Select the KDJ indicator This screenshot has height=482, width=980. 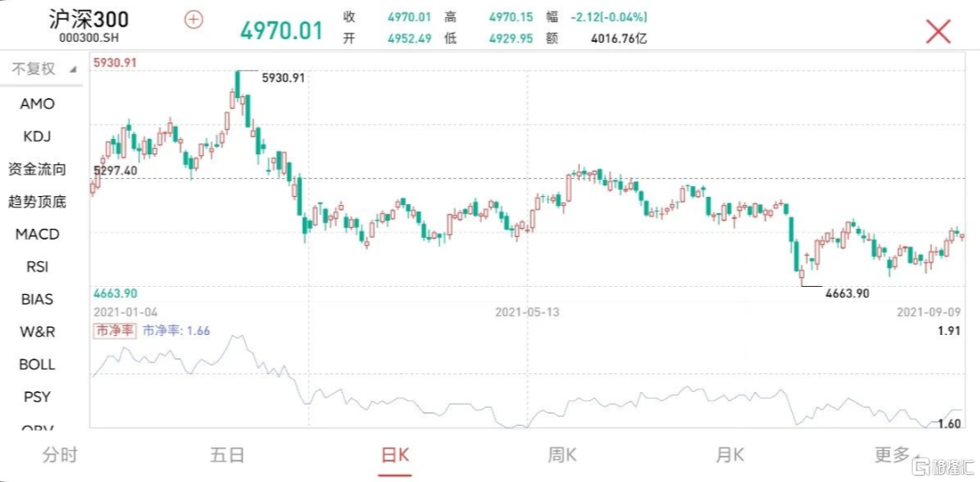[x=37, y=136]
